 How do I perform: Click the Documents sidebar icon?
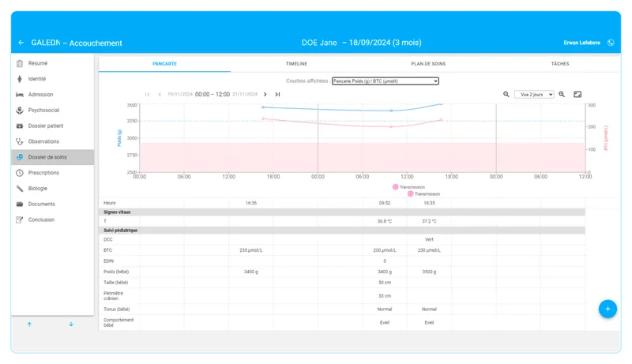click(x=19, y=205)
